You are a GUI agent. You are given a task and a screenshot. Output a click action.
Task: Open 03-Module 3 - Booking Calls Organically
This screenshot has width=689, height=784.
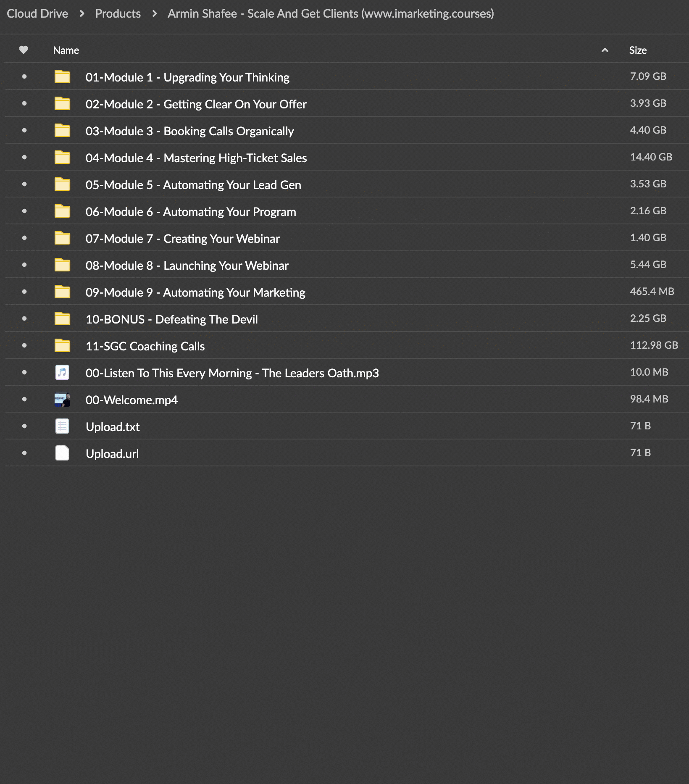point(189,131)
